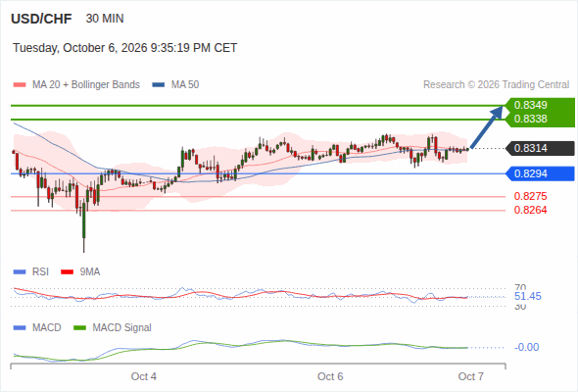Click the Oct 6 date axis label
Screen dimensions: 578x392
[x=330, y=376]
